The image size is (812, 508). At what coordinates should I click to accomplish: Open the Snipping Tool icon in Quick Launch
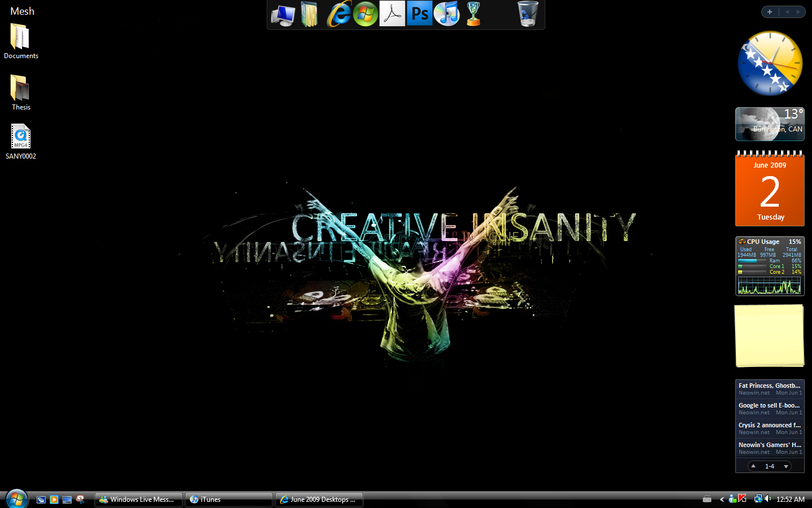pyautogui.click(x=81, y=500)
